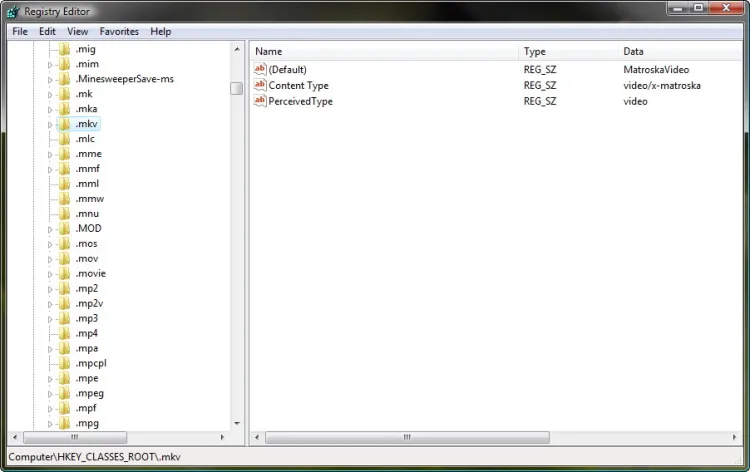Select the .movie key in tree
Image resolution: width=750 pixels, height=472 pixels.
click(90, 274)
